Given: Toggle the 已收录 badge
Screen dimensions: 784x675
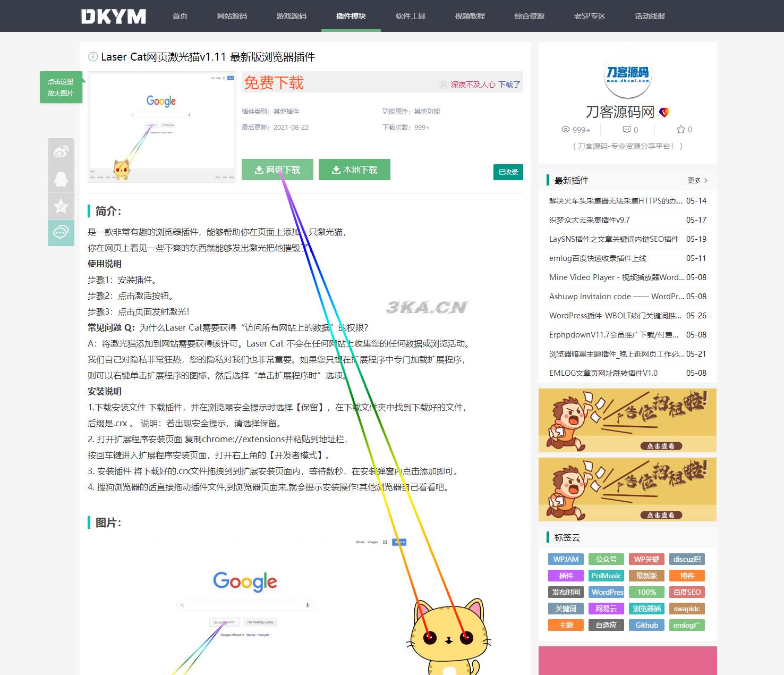Looking at the screenshot, I should coord(508,172).
